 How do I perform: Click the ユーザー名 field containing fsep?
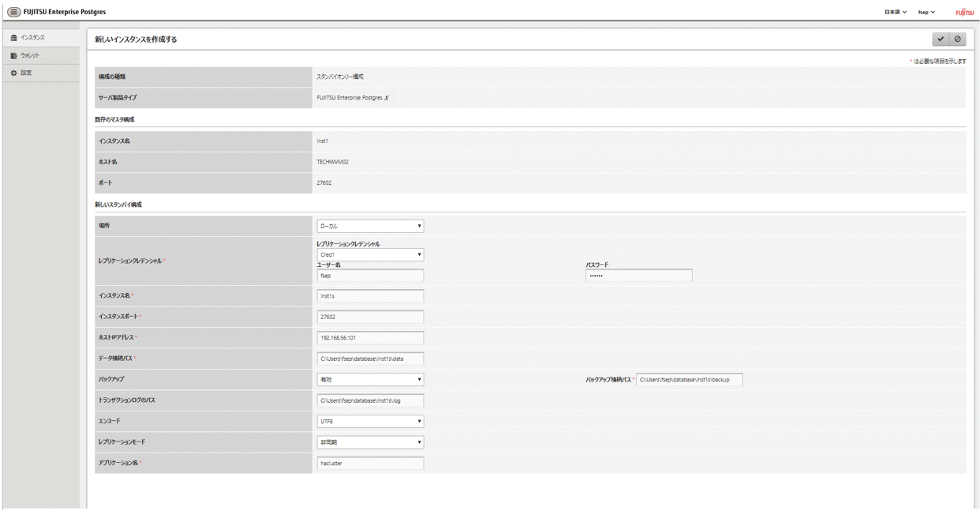370,276
